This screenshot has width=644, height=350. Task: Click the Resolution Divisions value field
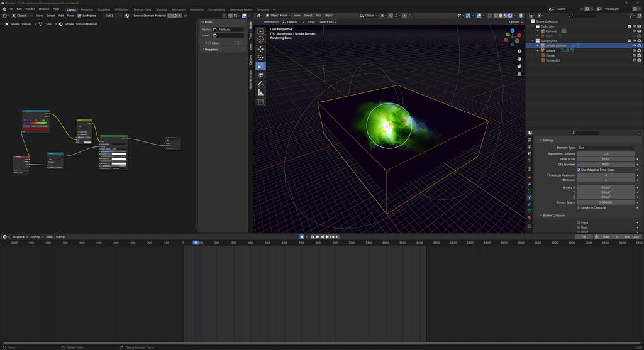coord(606,153)
